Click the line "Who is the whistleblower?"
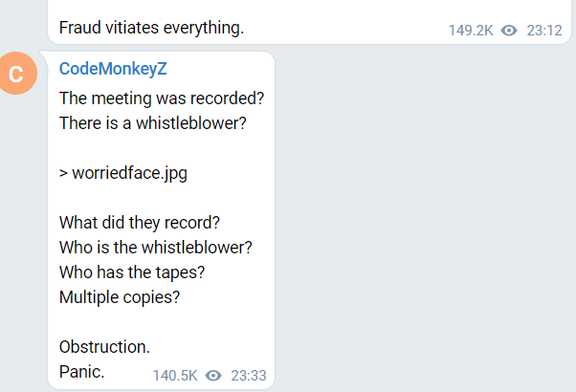This screenshot has height=392, width=576. click(x=155, y=247)
